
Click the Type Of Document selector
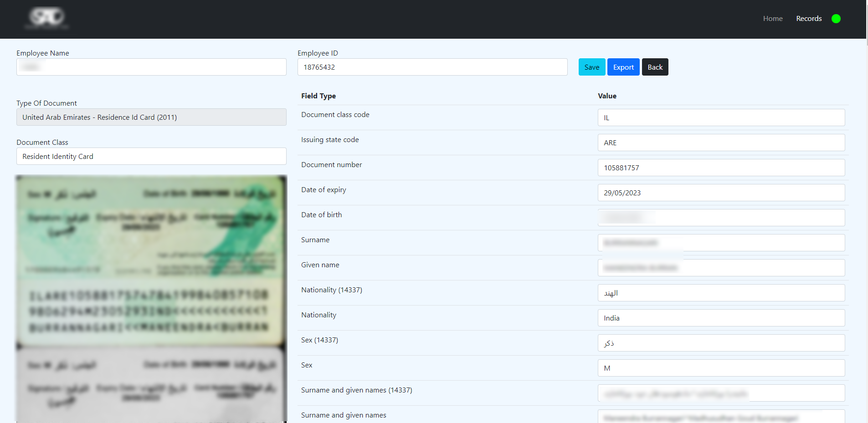151,117
